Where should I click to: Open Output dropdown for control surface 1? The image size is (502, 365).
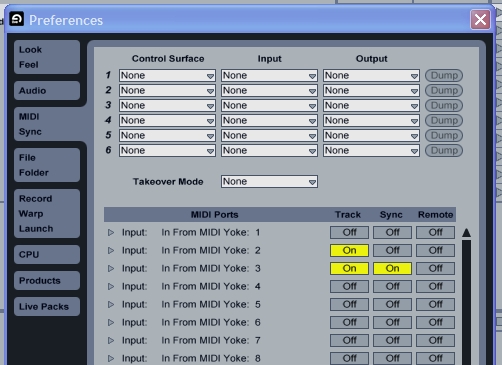[371, 76]
